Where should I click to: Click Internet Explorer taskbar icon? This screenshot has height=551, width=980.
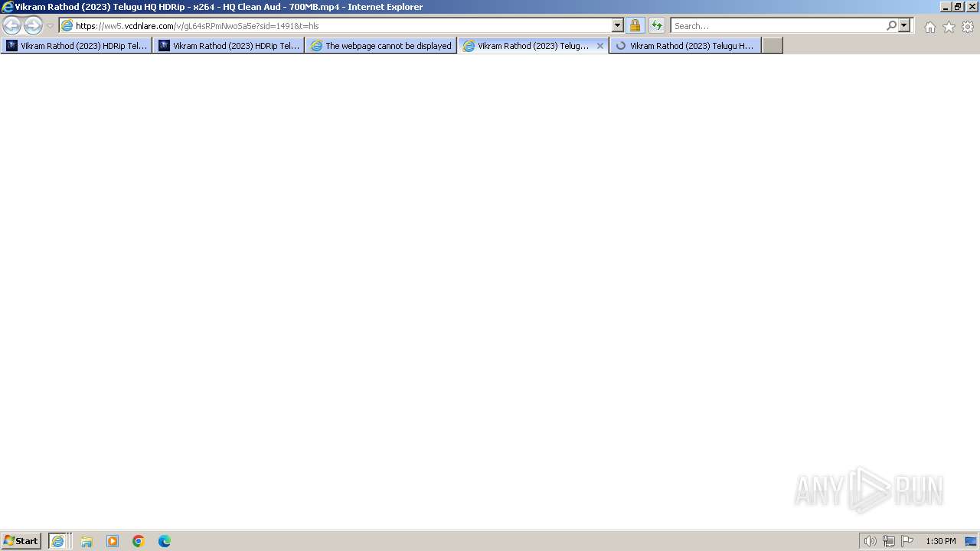coord(59,541)
